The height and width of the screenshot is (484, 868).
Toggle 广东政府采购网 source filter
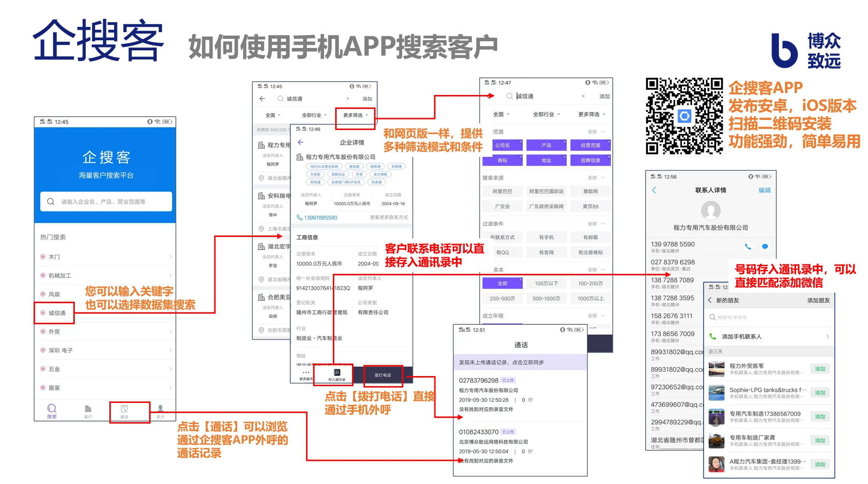546,206
